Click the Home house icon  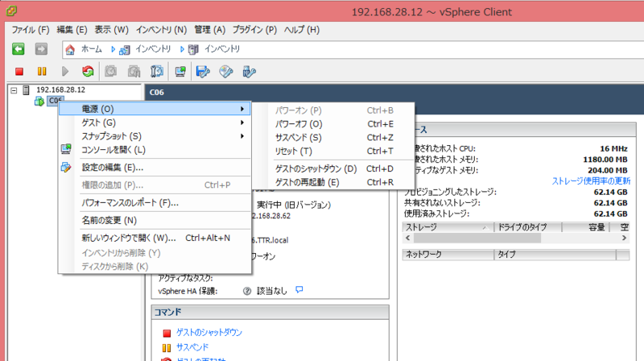(70, 49)
